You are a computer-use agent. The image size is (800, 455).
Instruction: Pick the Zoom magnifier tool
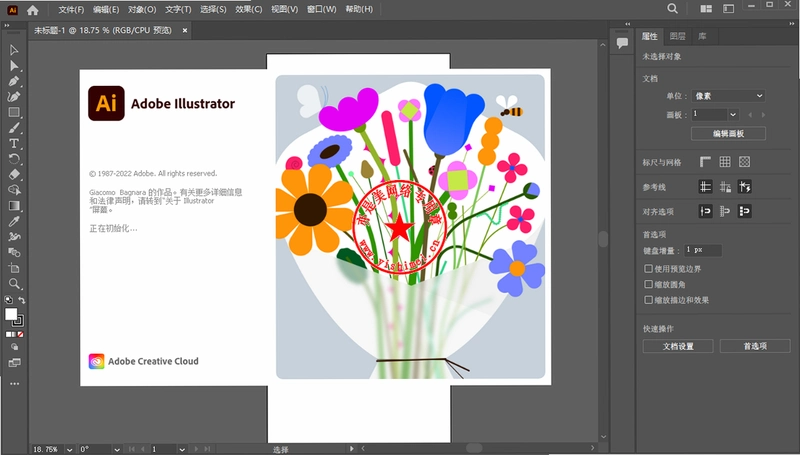[x=14, y=284]
